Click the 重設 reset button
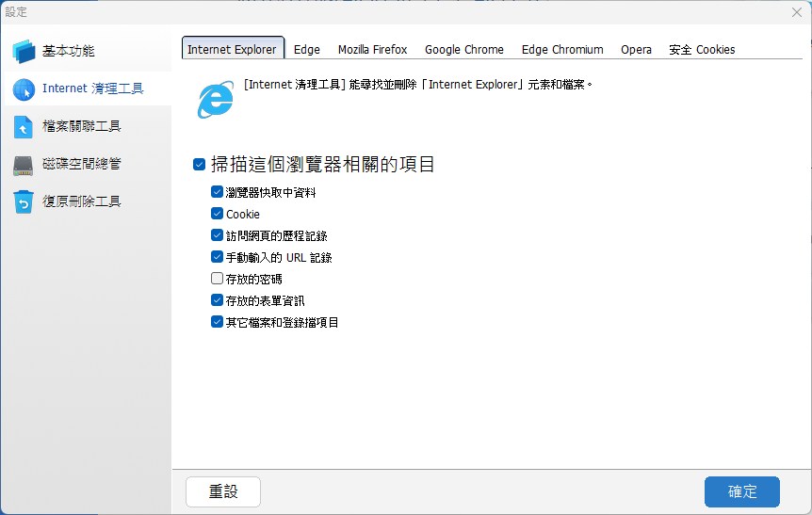 [223, 491]
